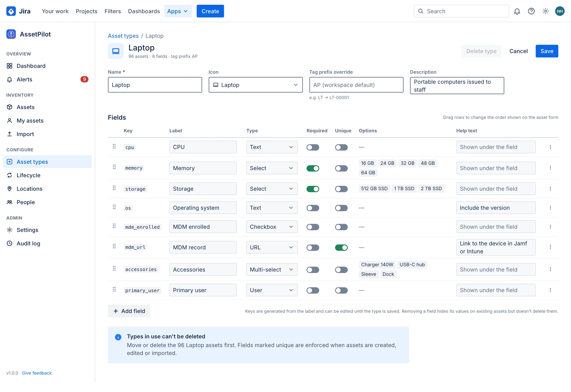
Task: Open the notifications bell icon
Action: [x=517, y=11]
